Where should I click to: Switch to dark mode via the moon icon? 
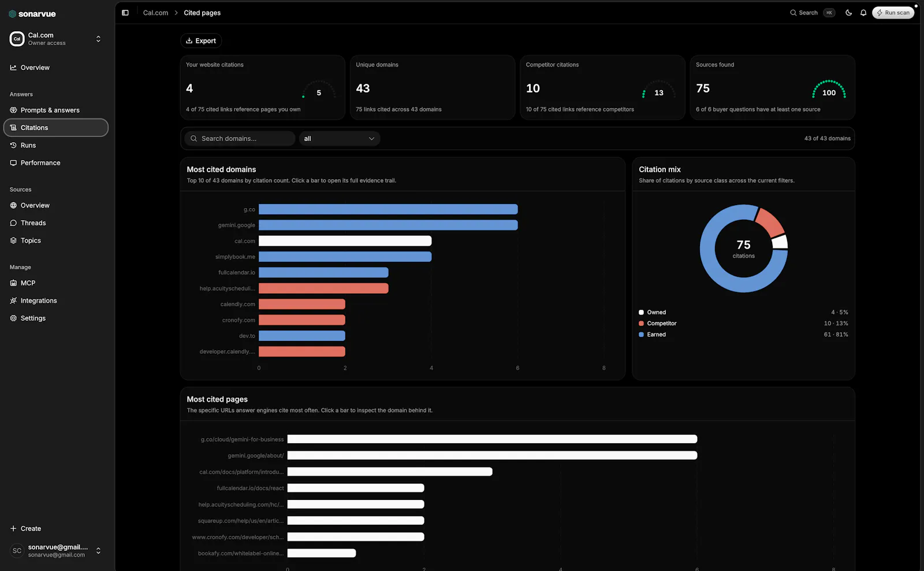pos(848,13)
